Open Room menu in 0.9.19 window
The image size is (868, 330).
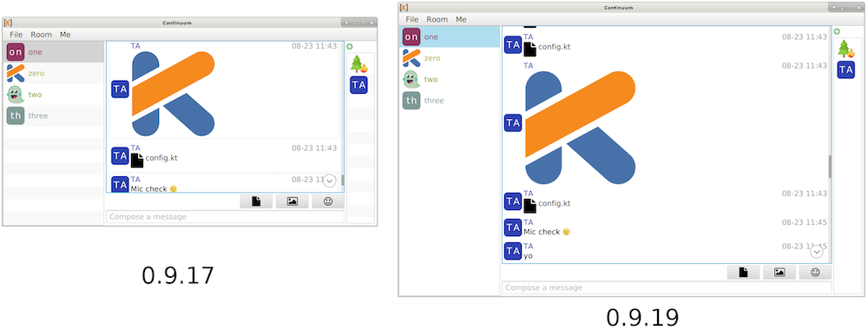coord(437,19)
